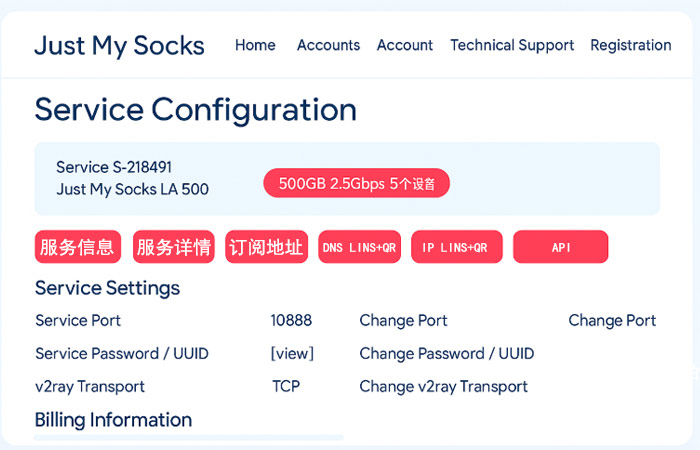The height and width of the screenshot is (450, 700).
Task: Open the Accounts menu item
Action: [x=328, y=45]
